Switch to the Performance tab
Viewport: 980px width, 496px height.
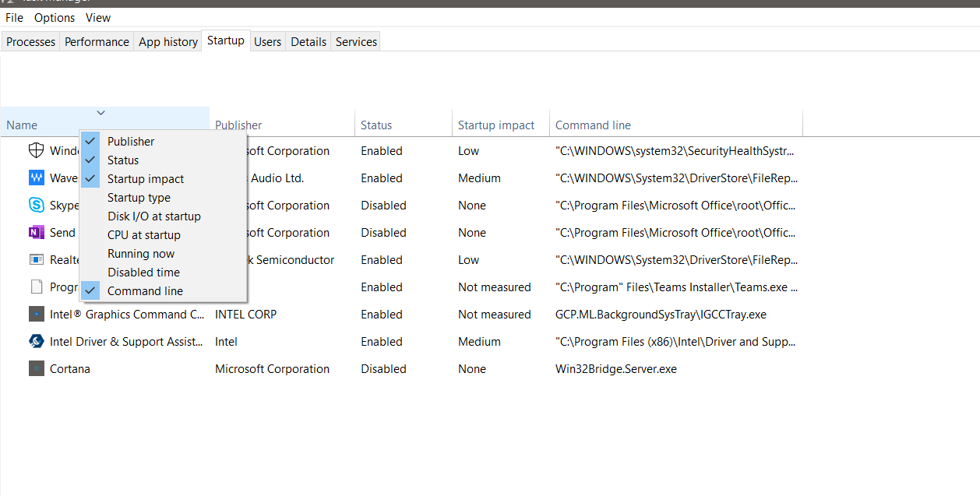[x=97, y=41]
